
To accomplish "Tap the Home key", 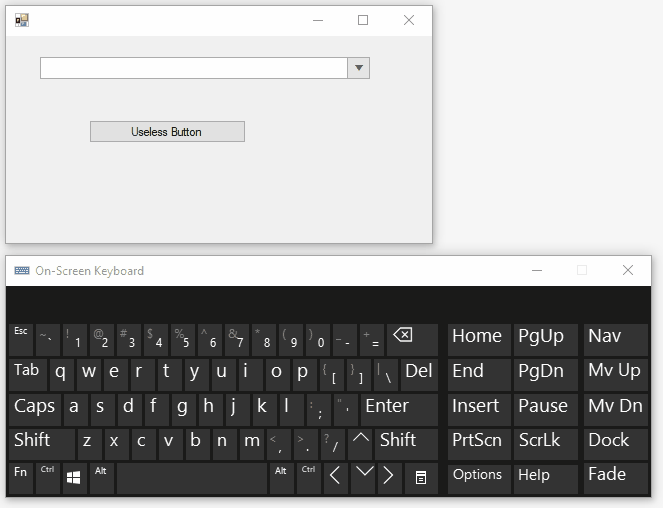I will click(x=479, y=340).
